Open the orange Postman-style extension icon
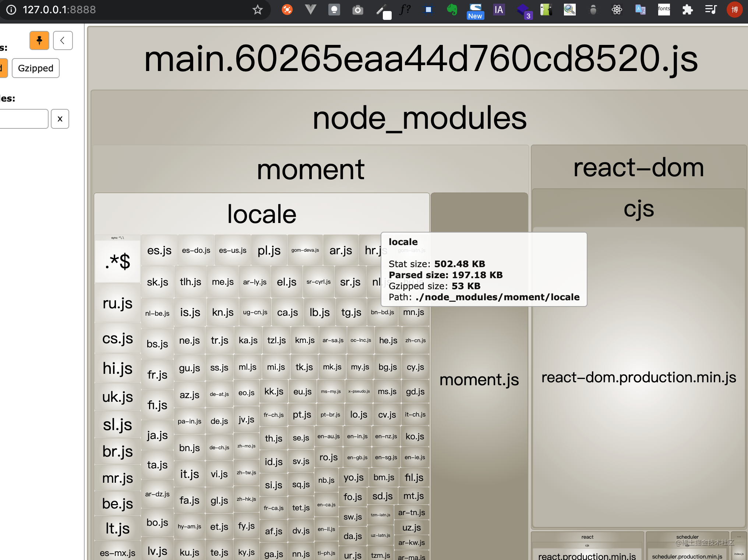 [x=287, y=10]
